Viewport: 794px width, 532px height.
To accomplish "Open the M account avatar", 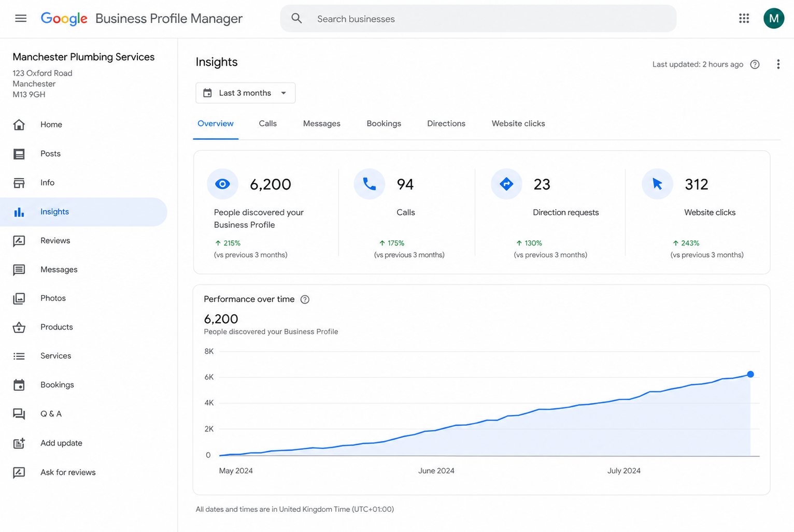I will coord(774,19).
